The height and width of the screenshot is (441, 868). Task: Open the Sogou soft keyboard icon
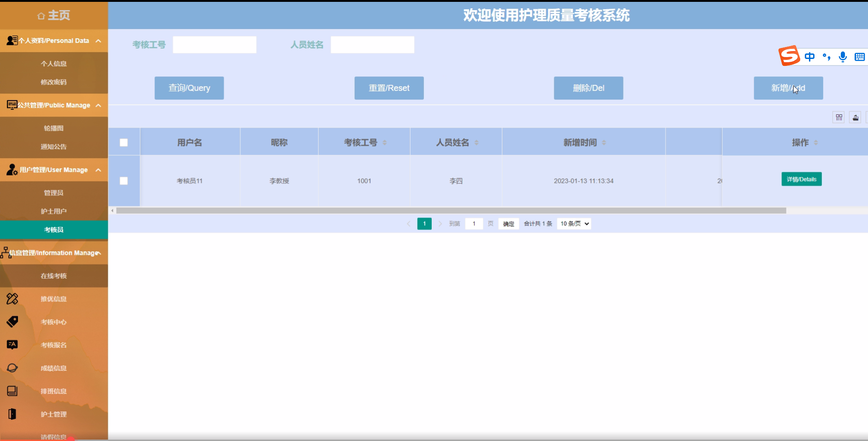860,57
